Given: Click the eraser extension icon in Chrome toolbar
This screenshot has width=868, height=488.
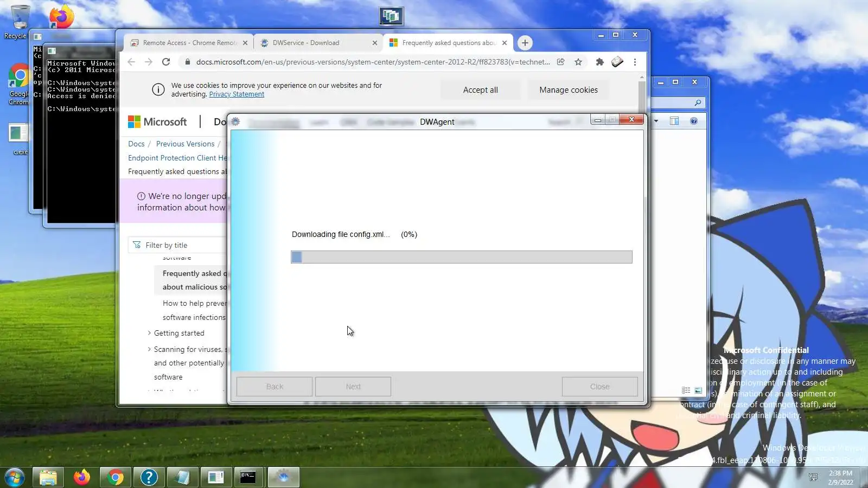Looking at the screenshot, I should [617, 62].
